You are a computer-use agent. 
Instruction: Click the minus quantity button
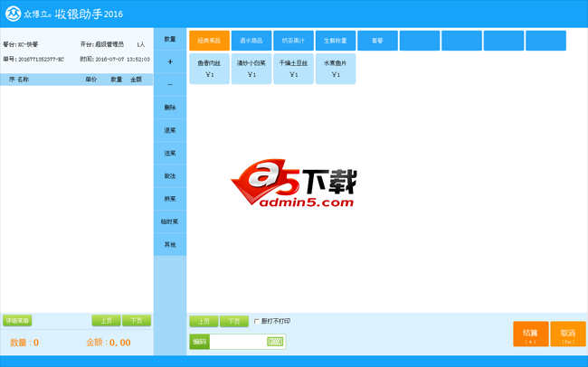170,85
